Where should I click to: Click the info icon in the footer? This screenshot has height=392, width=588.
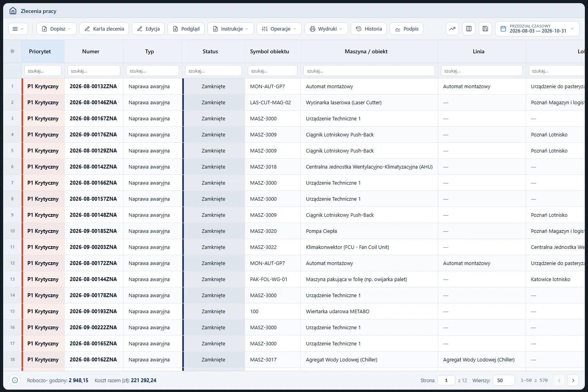pos(15,380)
